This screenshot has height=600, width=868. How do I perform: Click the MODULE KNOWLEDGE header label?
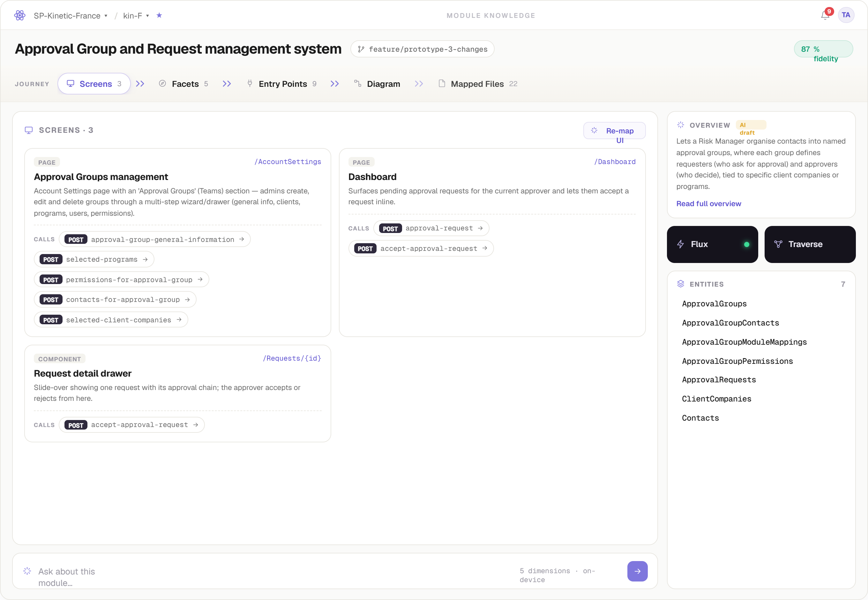click(490, 15)
